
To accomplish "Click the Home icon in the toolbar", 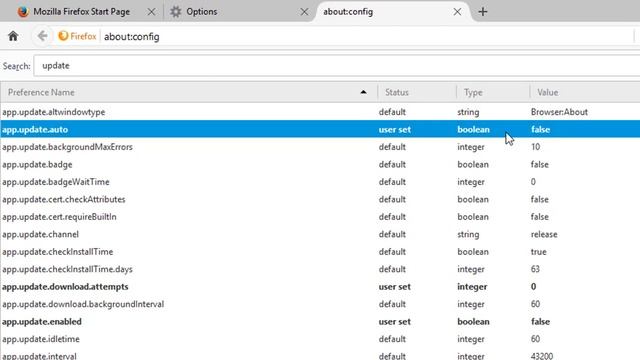I will (13, 36).
